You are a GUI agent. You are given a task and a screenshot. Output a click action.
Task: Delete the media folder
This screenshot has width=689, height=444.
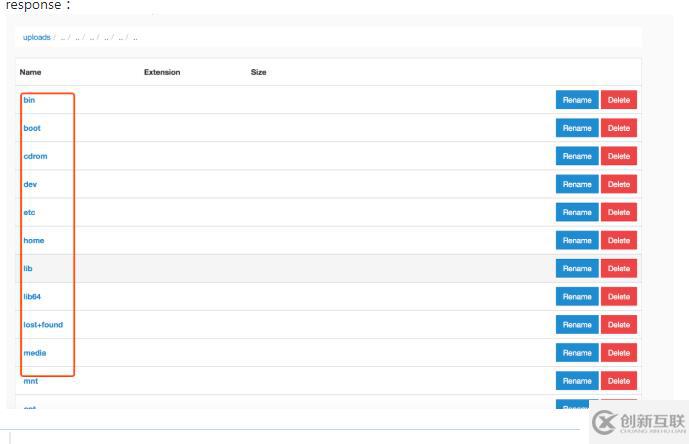(619, 353)
